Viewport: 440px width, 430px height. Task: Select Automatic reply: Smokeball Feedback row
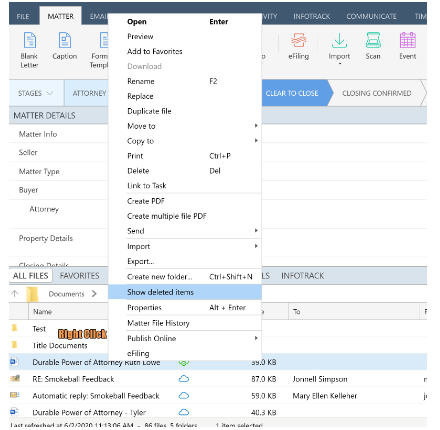point(218,396)
